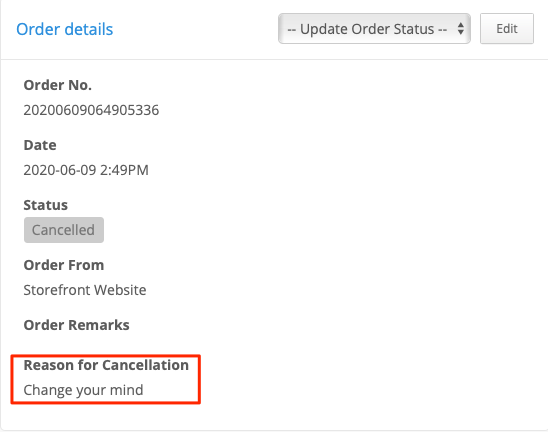Open the Update Order Status dropdown

point(374,29)
